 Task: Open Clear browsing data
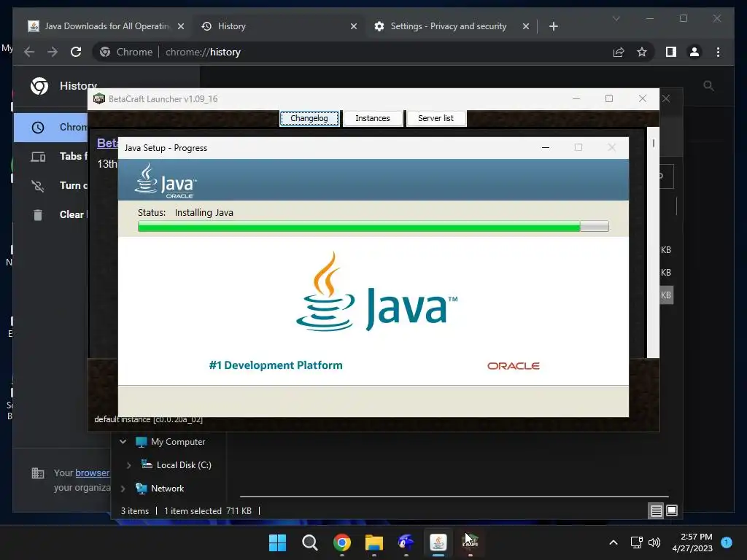50,215
